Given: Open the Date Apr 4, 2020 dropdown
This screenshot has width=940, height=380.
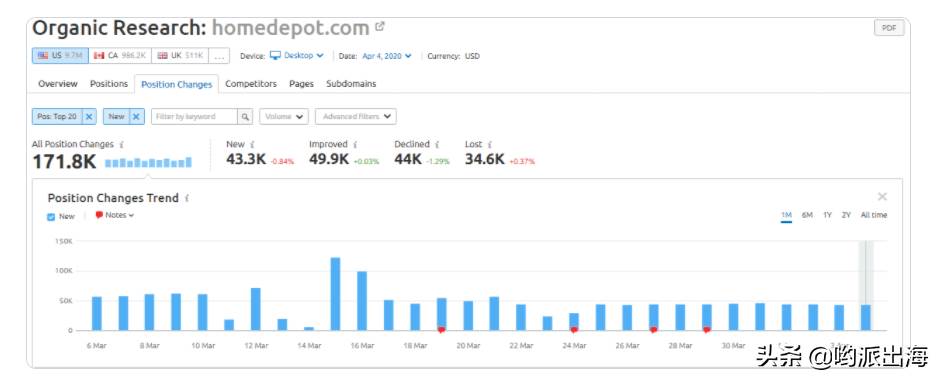Looking at the screenshot, I should point(387,56).
